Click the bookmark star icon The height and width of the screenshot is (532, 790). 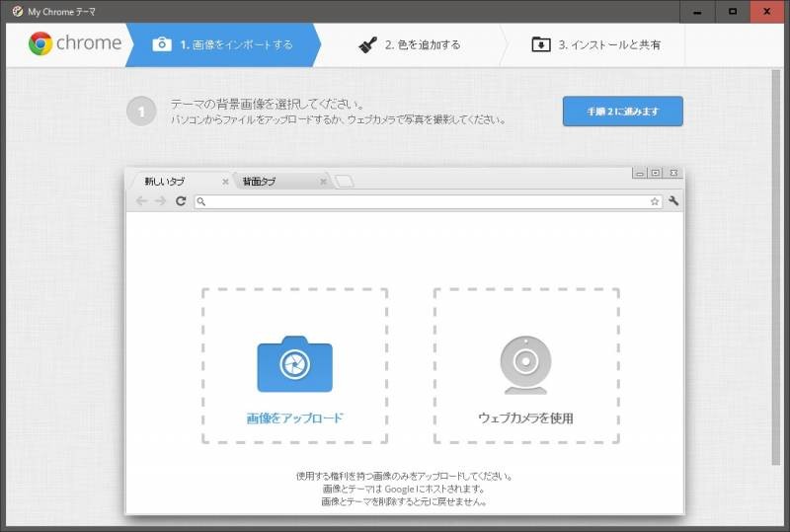[x=655, y=201]
